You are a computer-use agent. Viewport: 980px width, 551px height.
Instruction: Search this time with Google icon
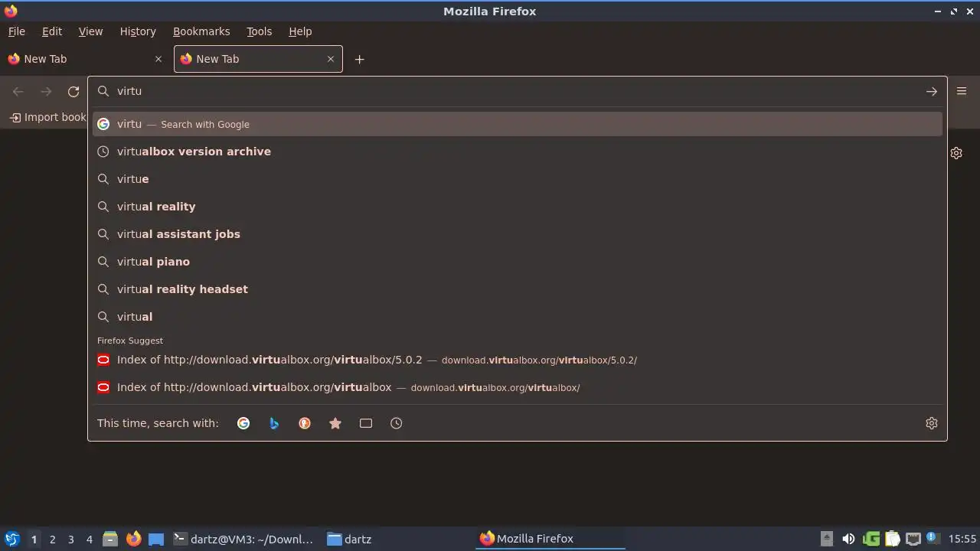(x=243, y=423)
